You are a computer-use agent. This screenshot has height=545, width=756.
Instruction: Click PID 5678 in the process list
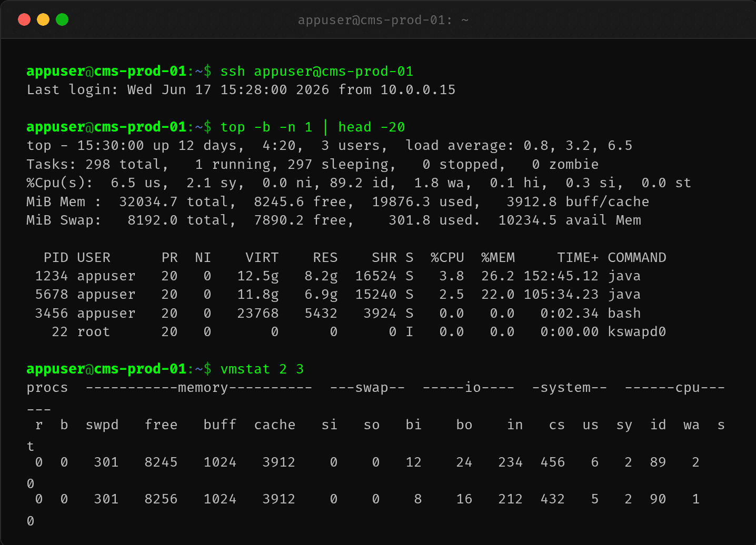(52, 294)
